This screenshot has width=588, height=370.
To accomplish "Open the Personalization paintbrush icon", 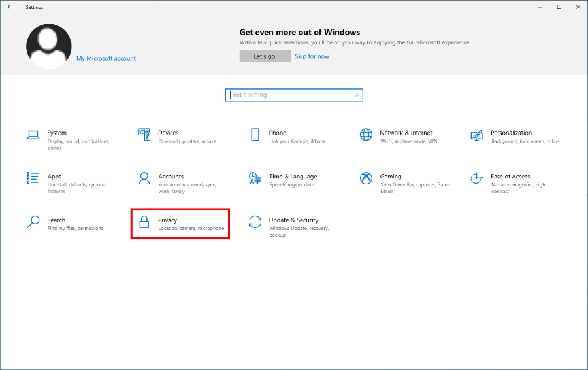I will pyautogui.click(x=477, y=135).
